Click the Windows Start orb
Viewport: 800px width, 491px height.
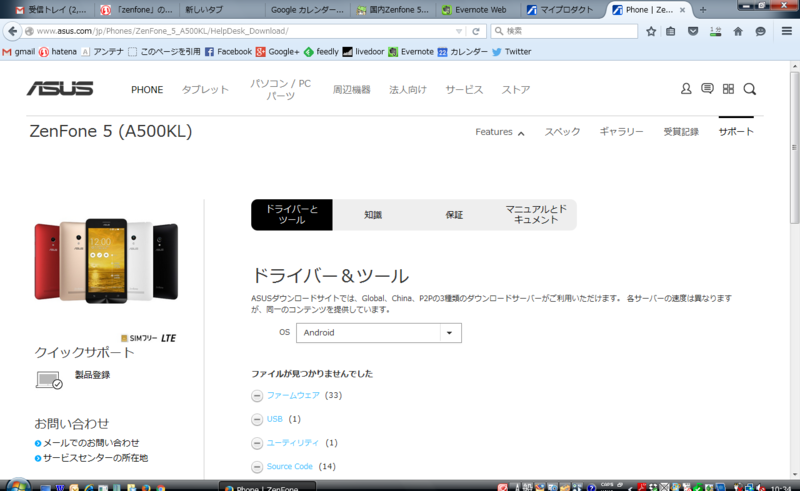tap(18, 485)
